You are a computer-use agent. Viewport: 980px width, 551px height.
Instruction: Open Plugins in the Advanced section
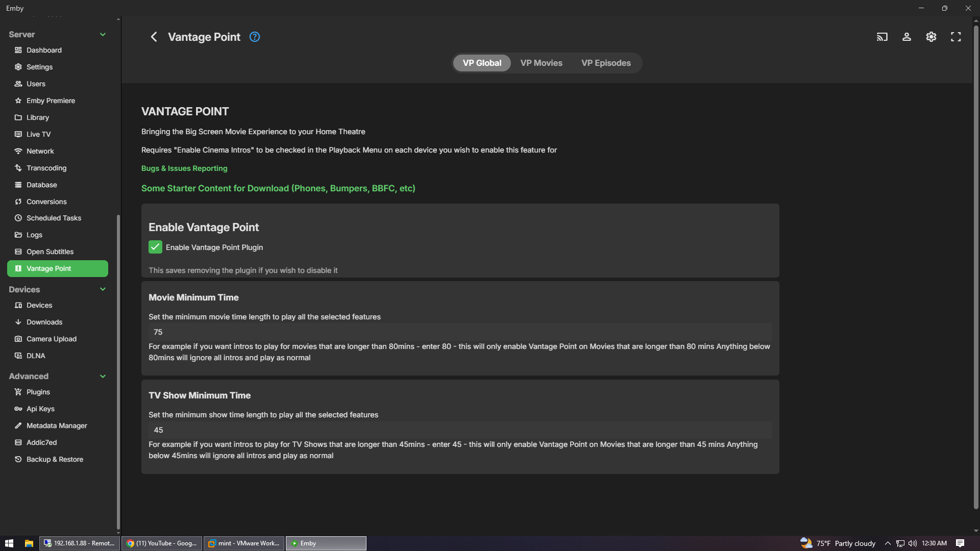tap(38, 392)
